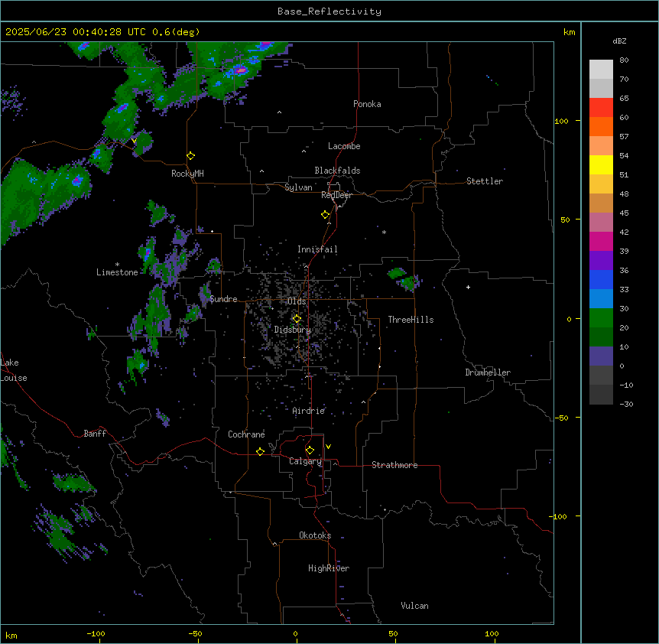Click the Base_Reflectivity title text
Image resolution: width=659 pixels, height=644 pixels.
point(329,11)
